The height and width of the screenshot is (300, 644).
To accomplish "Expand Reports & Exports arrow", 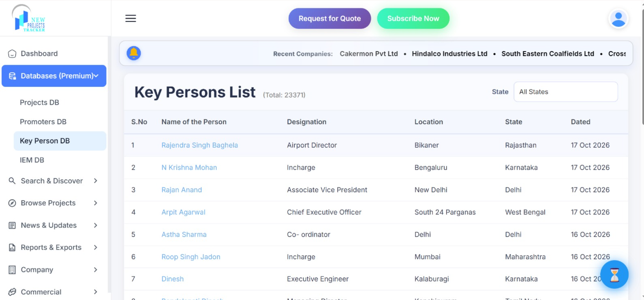I will (96, 247).
